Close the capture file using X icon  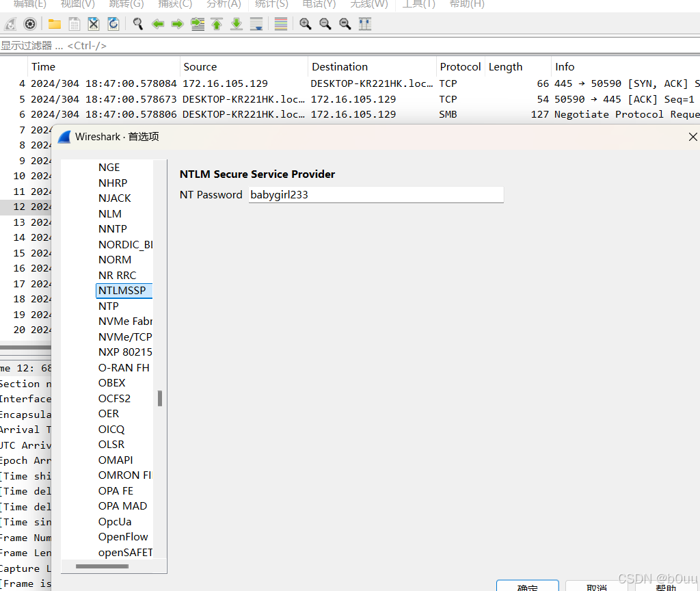[x=93, y=24]
